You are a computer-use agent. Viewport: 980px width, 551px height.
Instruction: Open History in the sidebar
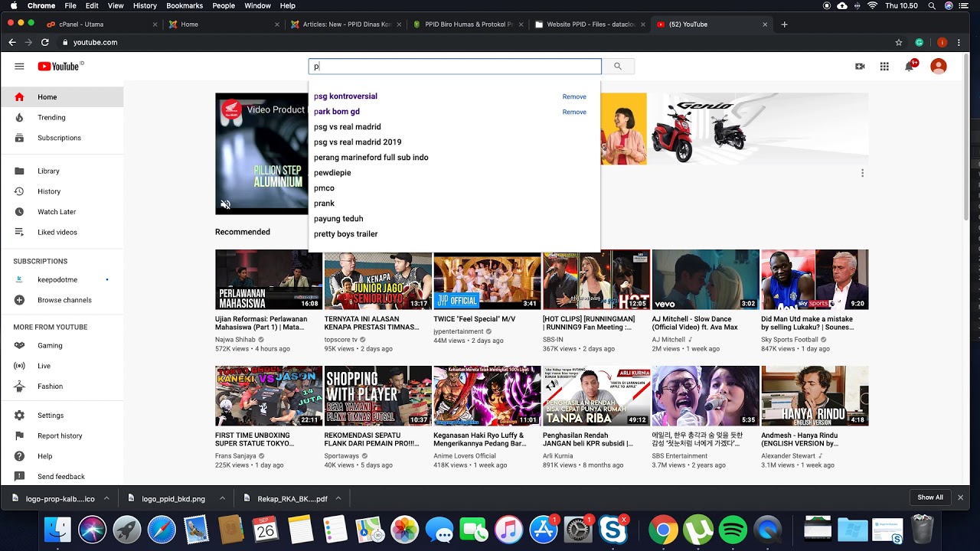point(62,191)
